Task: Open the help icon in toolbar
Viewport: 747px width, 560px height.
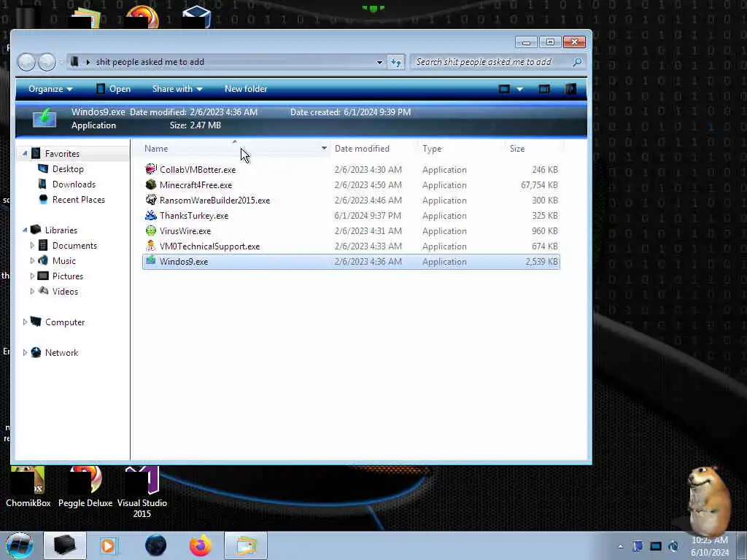Action: [570, 89]
